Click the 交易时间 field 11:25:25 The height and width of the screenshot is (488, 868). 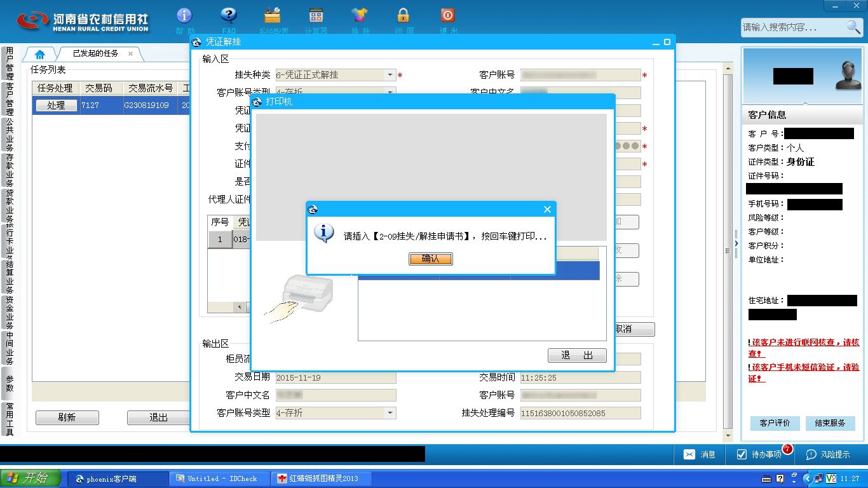point(580,377)
